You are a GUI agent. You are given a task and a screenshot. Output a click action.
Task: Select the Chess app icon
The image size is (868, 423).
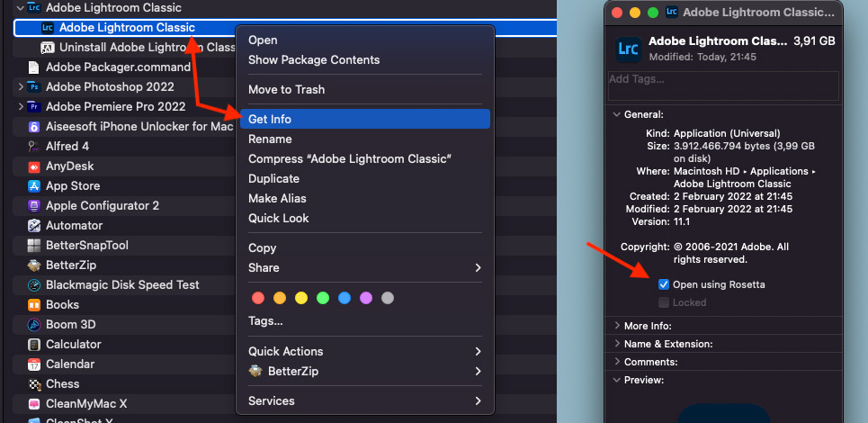[x=34, y=384]
